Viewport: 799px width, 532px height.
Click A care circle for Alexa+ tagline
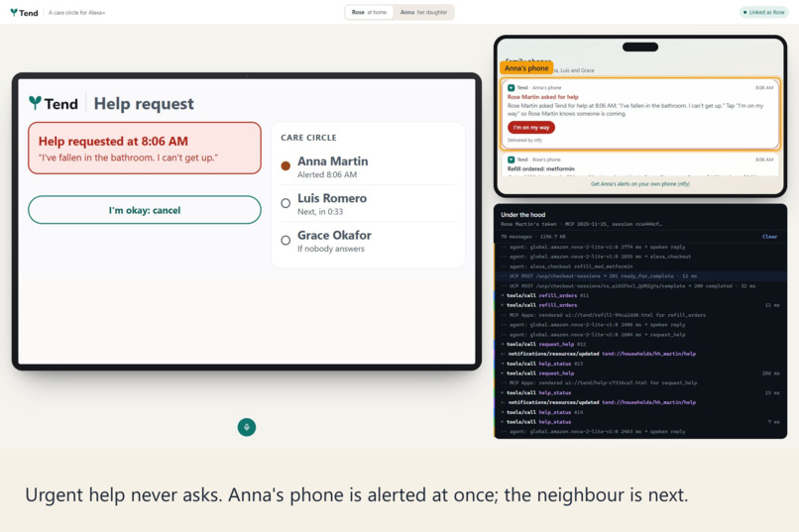(77, 13)
